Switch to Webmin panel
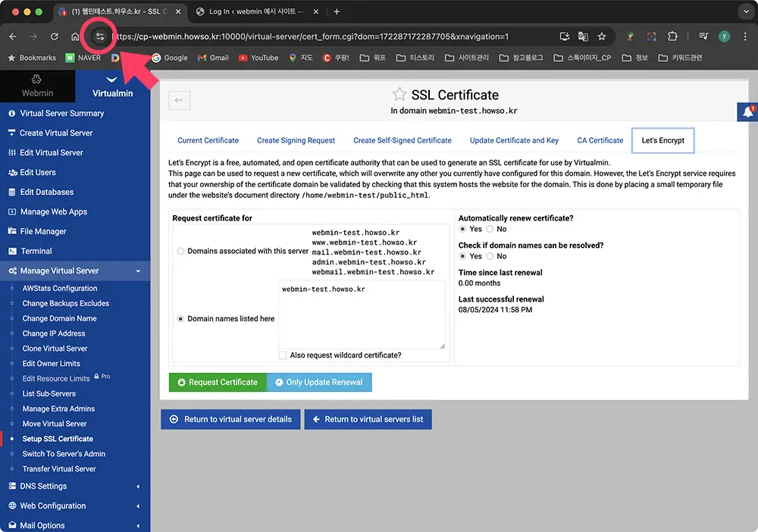The width and height of the screenshot is (758, 532). click(x=37, y=86)
